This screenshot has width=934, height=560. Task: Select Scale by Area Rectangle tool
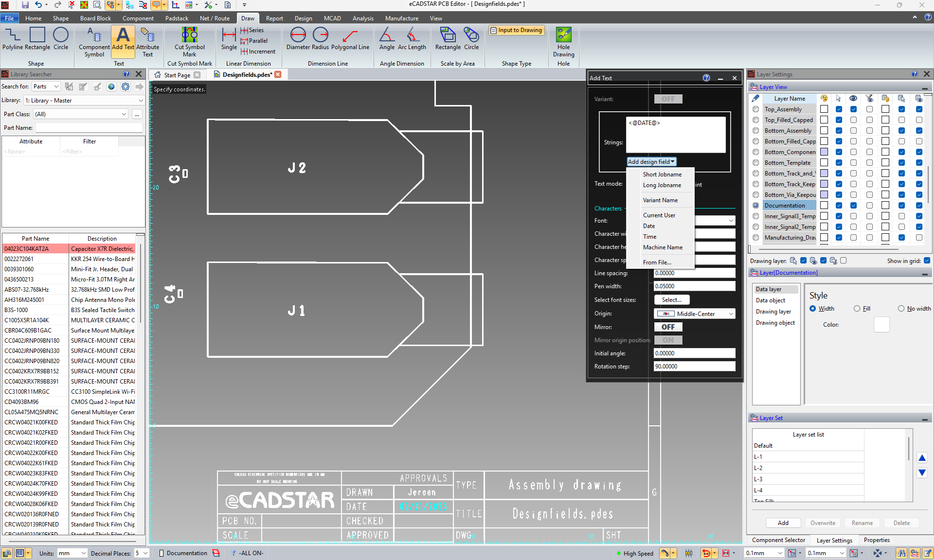(x=448, y=39)
